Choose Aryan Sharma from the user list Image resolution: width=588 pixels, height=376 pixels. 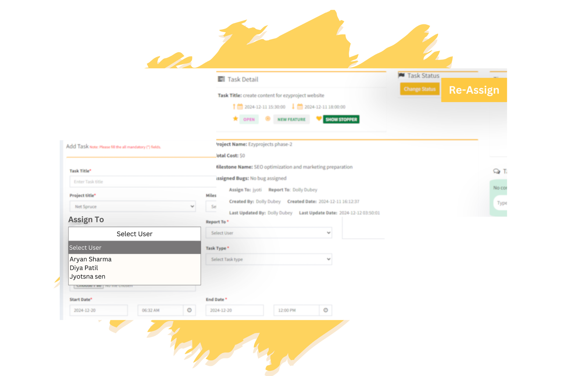click(x=91, y=259)
